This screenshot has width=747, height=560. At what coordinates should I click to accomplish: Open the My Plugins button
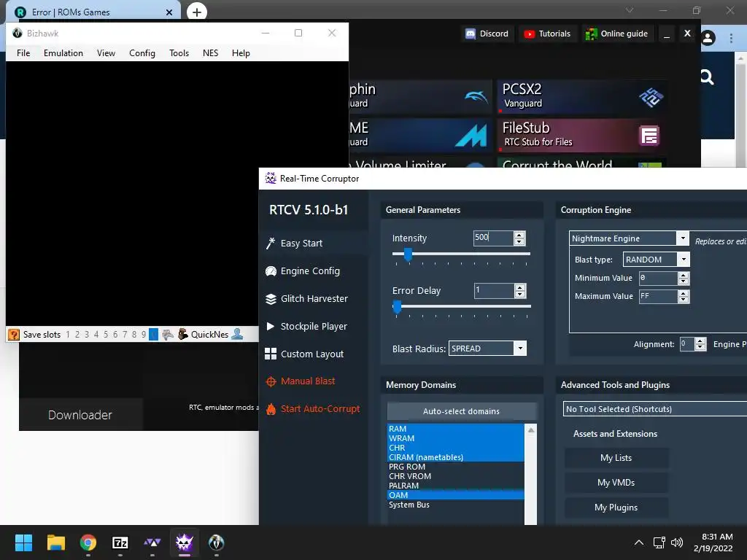[616, 507]
